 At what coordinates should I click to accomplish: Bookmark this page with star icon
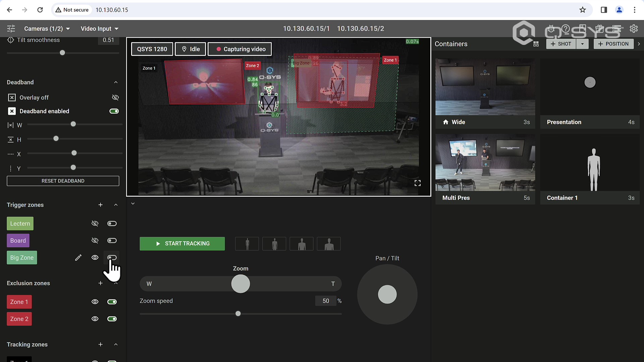click(x=583, y=10)
